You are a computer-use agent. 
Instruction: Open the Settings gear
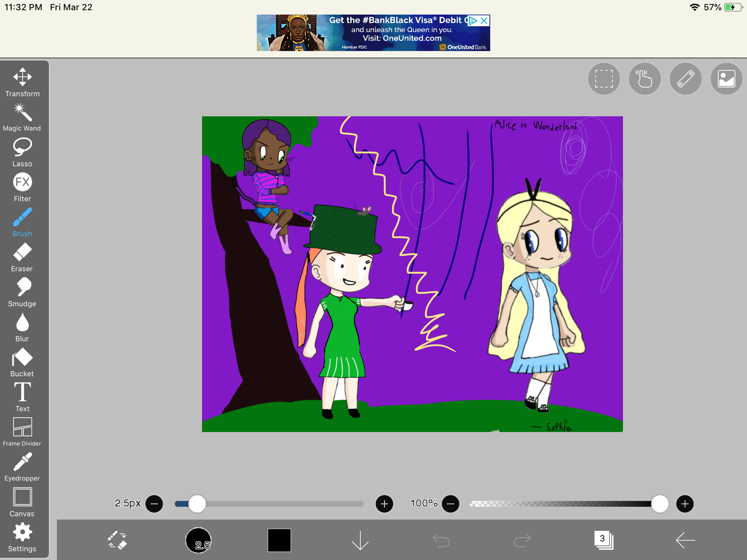[x=22, y=537]
